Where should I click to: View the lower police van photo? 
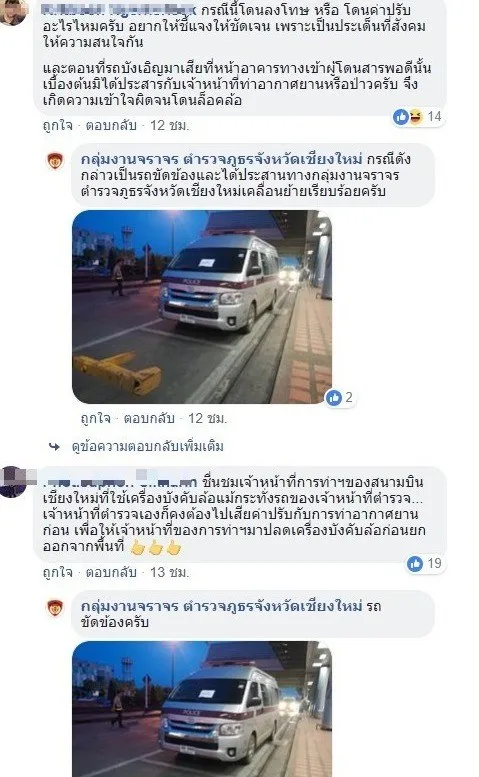[202, 709]
